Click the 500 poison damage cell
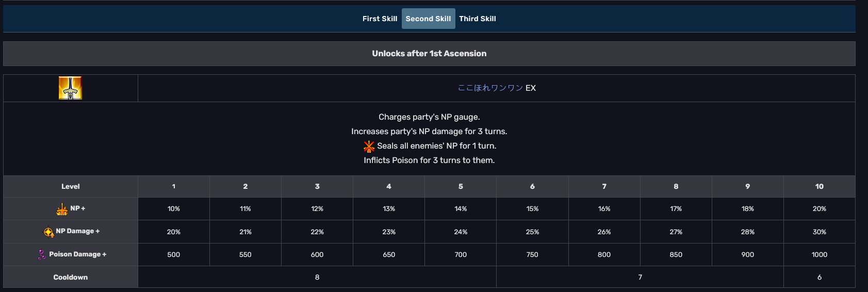The width and height of the screenshot is (868, 292). [174, 254]
